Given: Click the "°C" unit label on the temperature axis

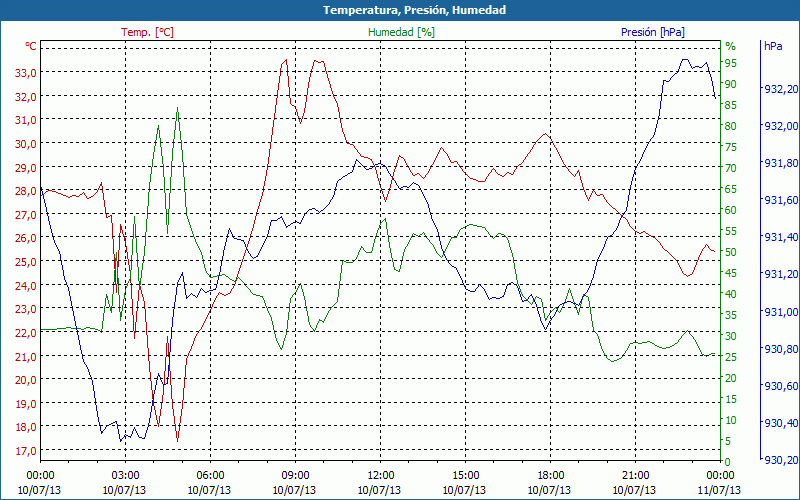Looking at the screenshot, I should pyautogui.click(x=31, y=46).
